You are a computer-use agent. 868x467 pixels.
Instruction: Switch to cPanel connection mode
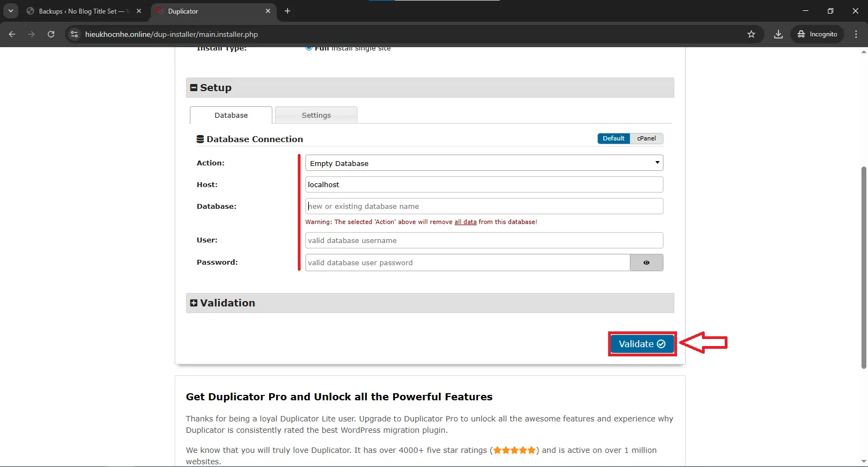[646, 138]
